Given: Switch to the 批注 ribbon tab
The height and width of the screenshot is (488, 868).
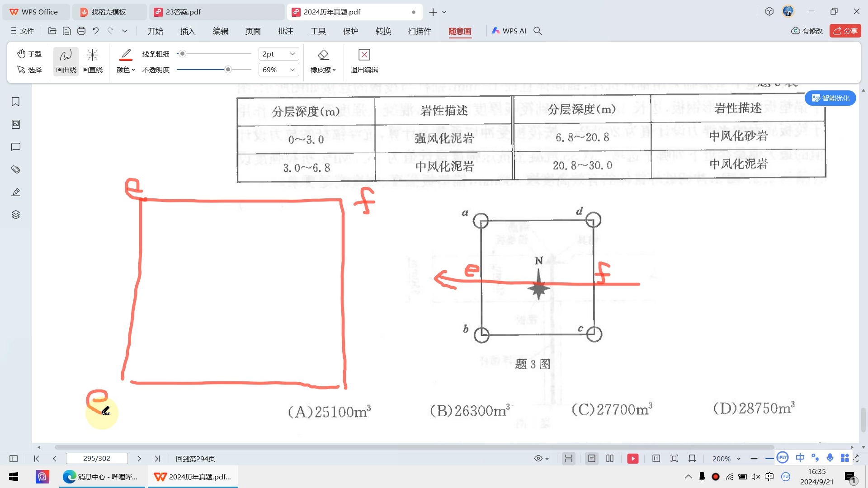Looking at the screenshot, I should [285, 31].
